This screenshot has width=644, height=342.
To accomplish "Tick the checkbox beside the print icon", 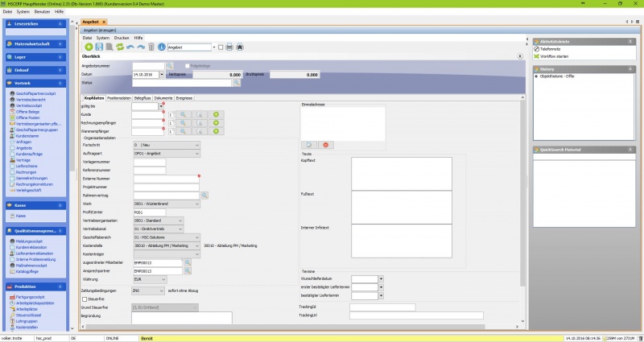I will [x=220, y=47].
